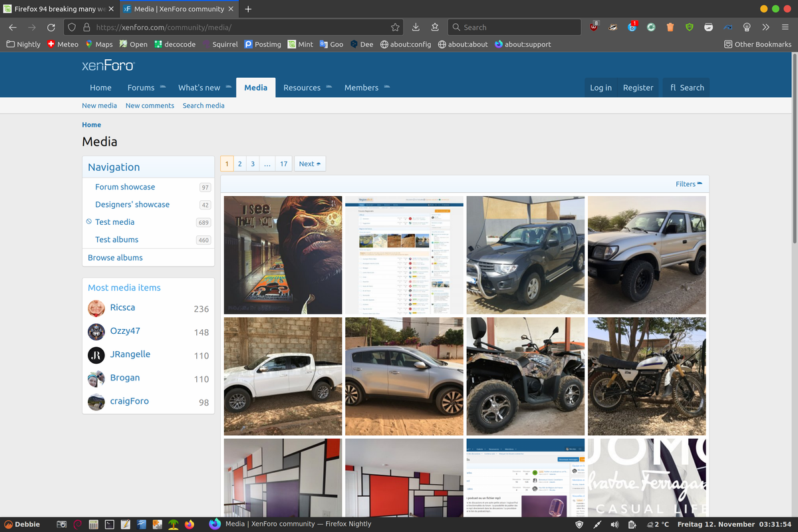
Task: Show more toolbar items with overflow chevrons
Action: tap(765, 27)
